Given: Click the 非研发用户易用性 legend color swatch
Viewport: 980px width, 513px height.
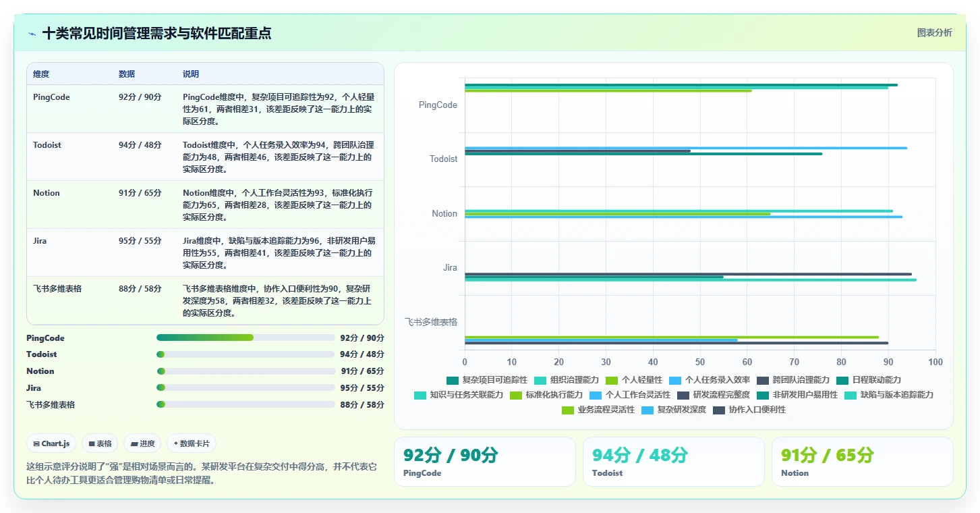Looking at the screenshot, I should coord(762,395).
